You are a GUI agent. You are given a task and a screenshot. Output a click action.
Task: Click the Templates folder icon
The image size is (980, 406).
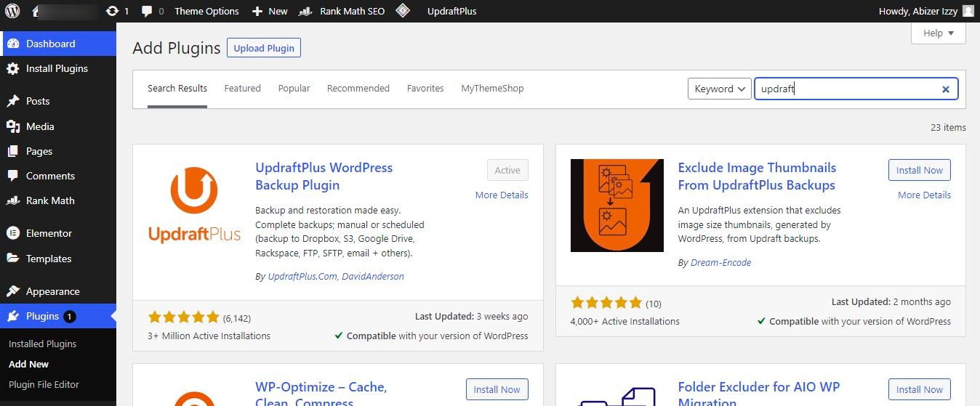pyautogui.click(x=13, y=259)
